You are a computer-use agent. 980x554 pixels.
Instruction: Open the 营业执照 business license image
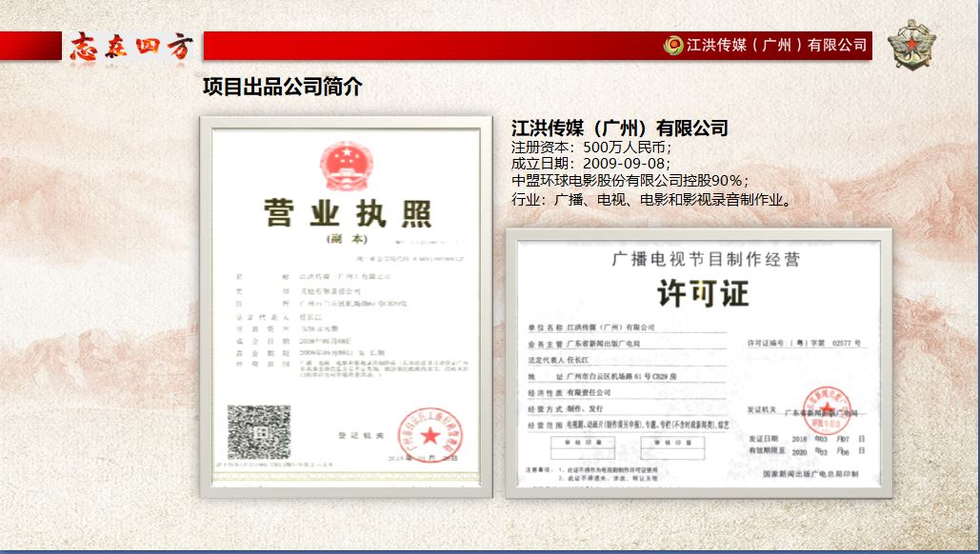(x=347, y=307)
